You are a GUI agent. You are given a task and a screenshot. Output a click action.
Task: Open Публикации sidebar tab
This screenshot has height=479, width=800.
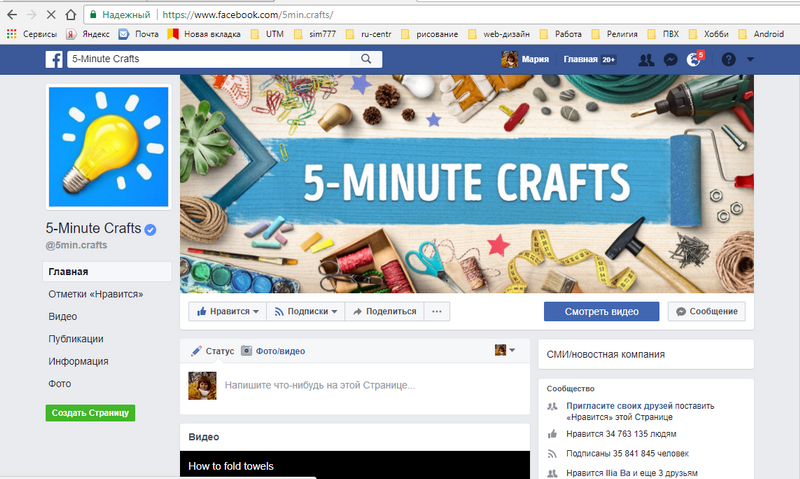(76, 339)
